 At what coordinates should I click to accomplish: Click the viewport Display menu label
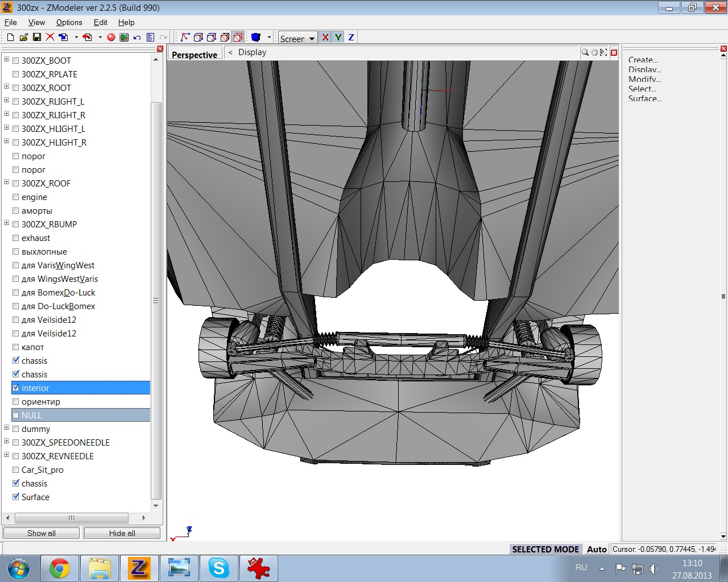click(x=253, y=52)
